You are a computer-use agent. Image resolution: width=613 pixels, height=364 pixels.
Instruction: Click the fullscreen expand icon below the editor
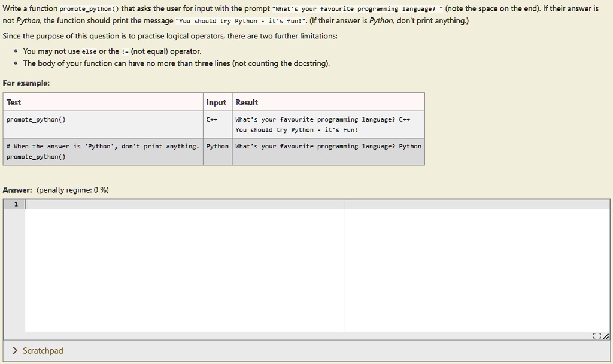point(597,336)
